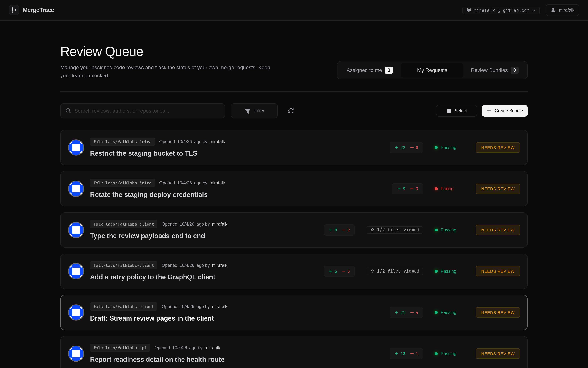
Task: Click the +5 −3 diff stats badge
Action: 339,271
